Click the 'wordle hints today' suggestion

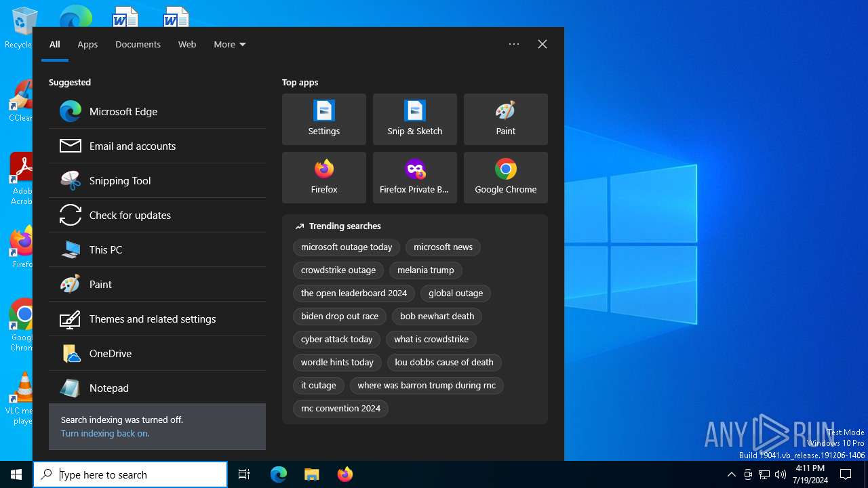click(x=337, y=363)
